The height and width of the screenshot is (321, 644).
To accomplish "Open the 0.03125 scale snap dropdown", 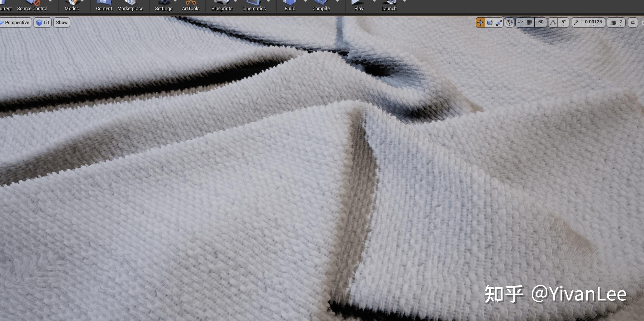I will [x=593, y=23].
